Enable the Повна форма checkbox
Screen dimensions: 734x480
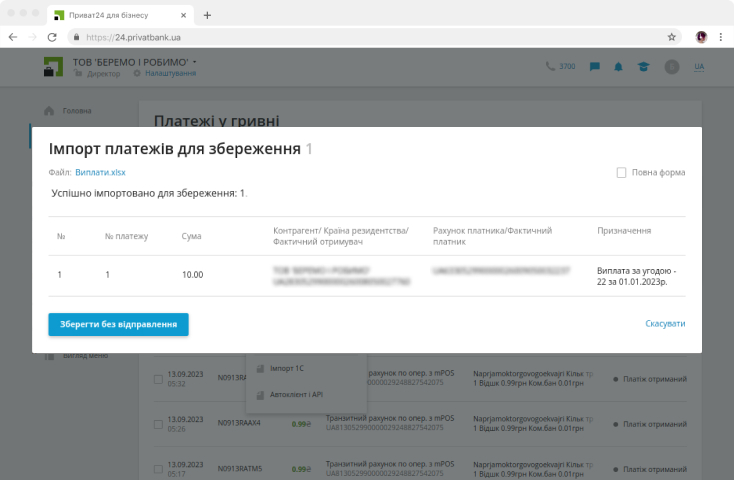622,172
